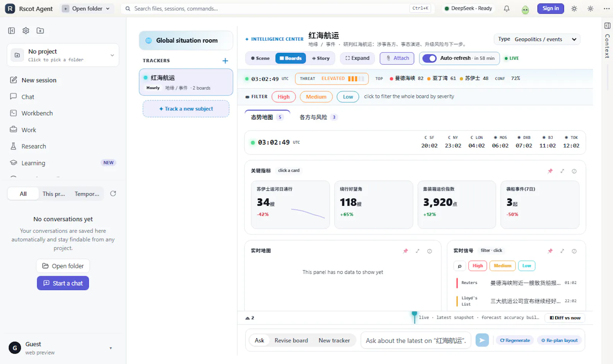Open the 苏伊士运河日通行 metric card
The image size is (613, 364).
[x=290, y=205]
